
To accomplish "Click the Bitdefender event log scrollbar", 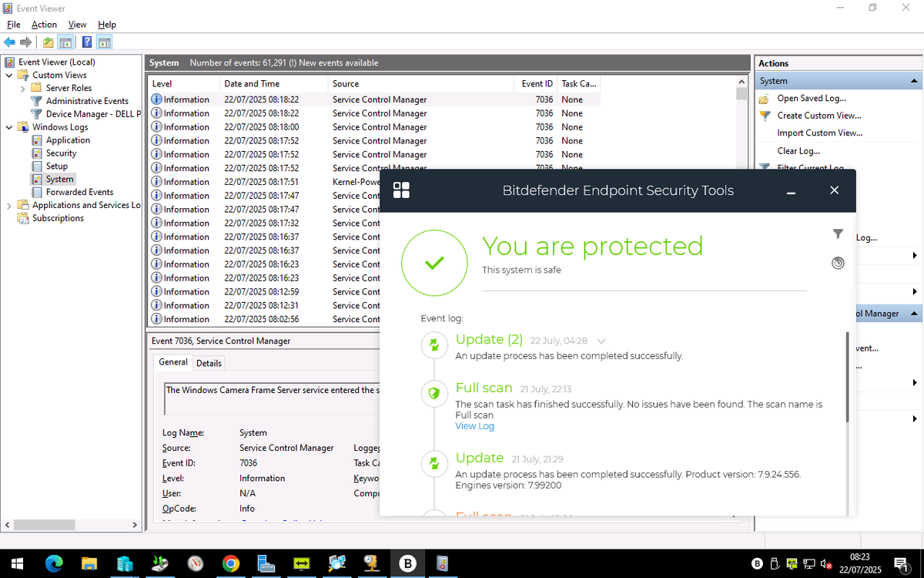I will pos(847,377).
